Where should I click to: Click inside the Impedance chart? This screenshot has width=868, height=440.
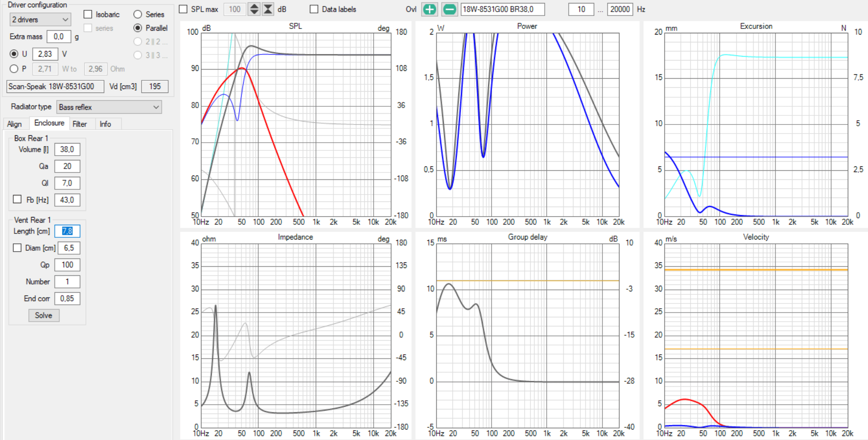(296, 335)
